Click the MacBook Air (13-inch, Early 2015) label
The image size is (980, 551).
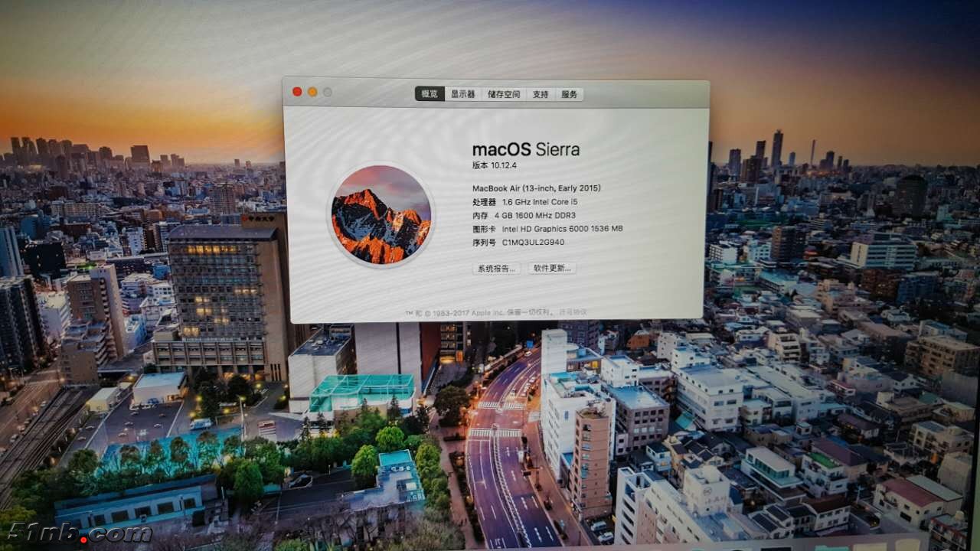point(536,187)
